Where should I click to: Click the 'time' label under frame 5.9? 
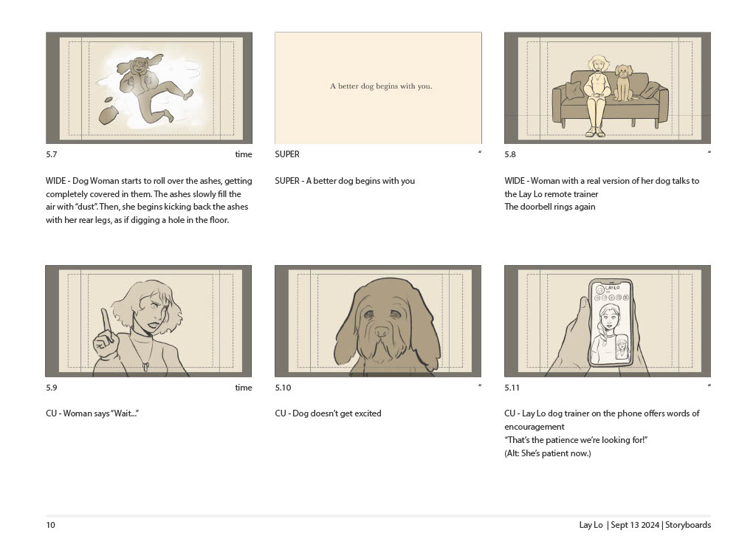point(244,388)
